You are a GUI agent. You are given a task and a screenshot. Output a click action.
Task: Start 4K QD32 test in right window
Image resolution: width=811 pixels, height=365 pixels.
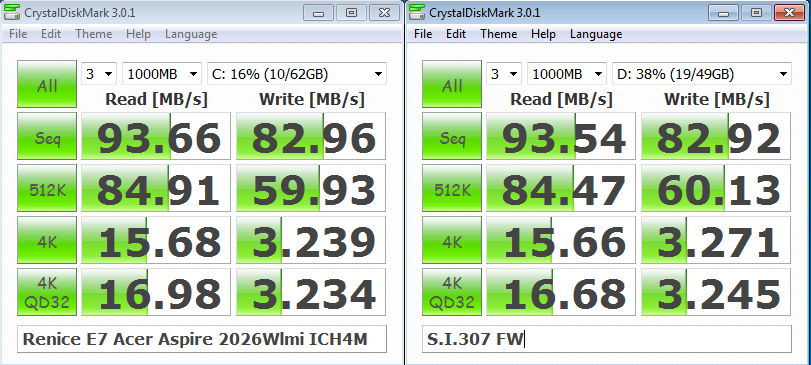452,292
